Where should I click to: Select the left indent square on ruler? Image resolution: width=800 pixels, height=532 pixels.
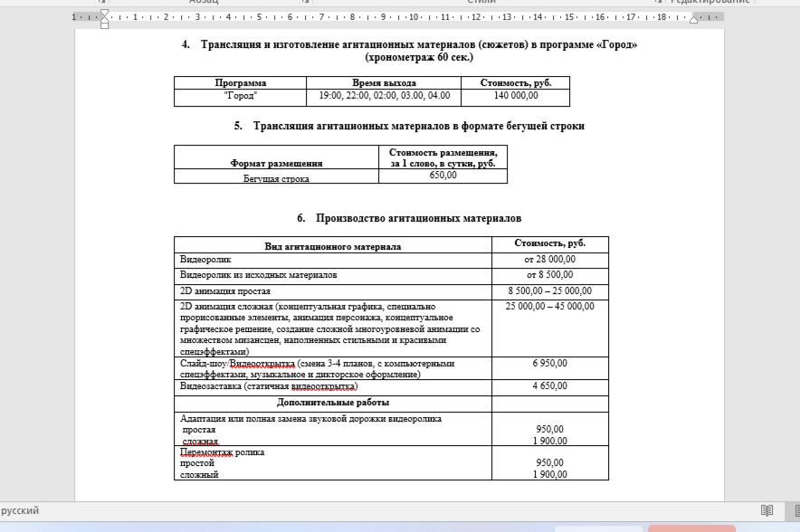coord(105,25)
